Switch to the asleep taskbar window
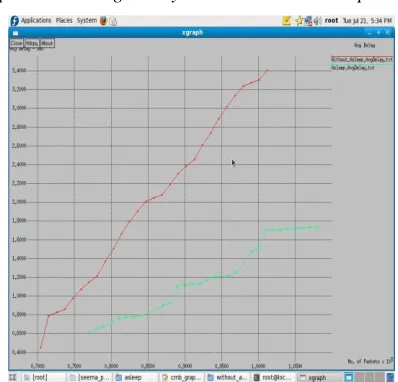The height and width of the screenshot is (382, 398). (135, 377)
